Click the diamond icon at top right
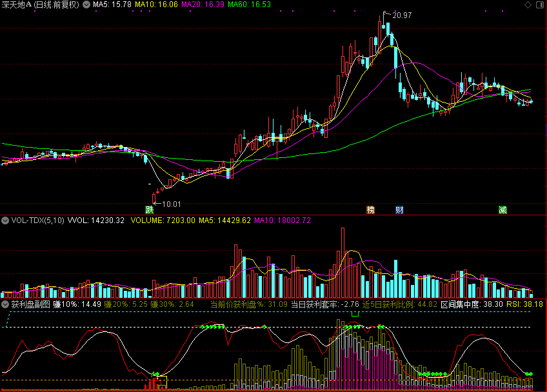This screenshot has width=547, height=392. [x=528, y=5]
